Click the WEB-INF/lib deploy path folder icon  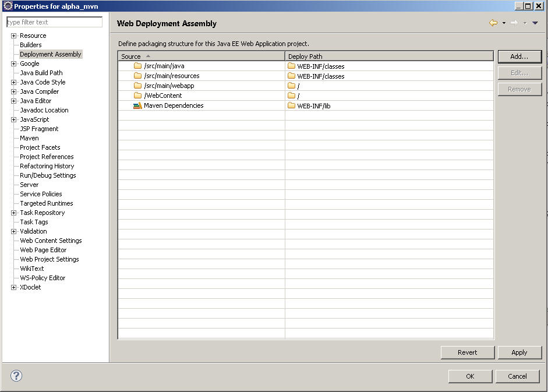(292, 105)
